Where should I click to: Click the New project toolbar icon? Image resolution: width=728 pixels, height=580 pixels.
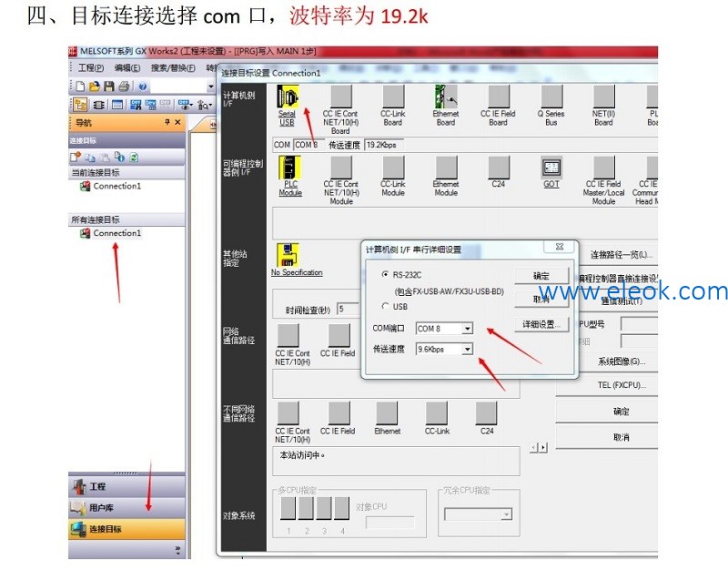[x=80, y=86]
